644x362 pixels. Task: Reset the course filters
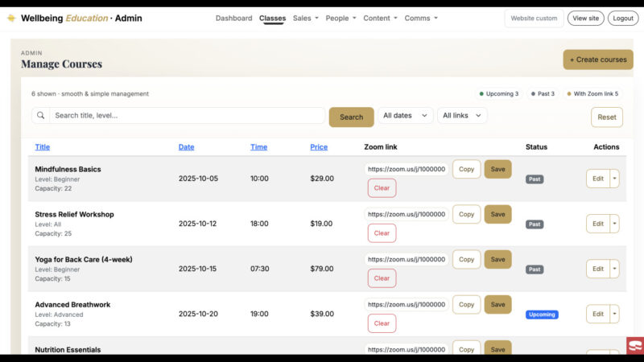tap(607, 117)
